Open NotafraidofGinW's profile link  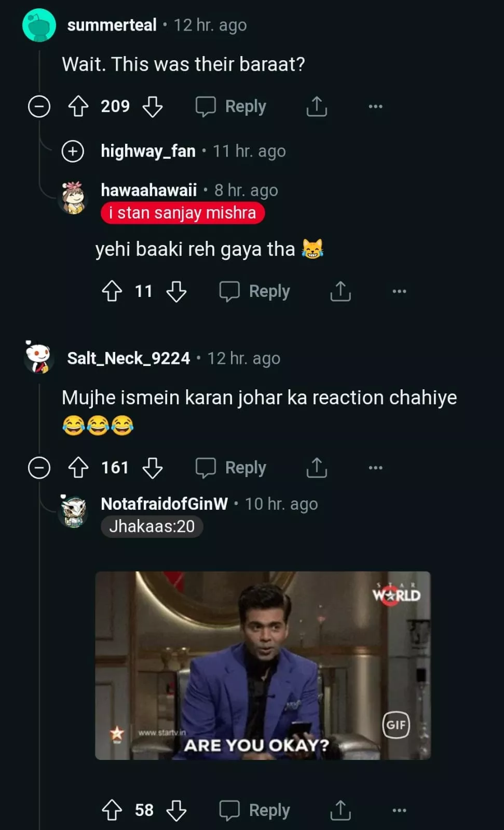(x=164, y=504)
